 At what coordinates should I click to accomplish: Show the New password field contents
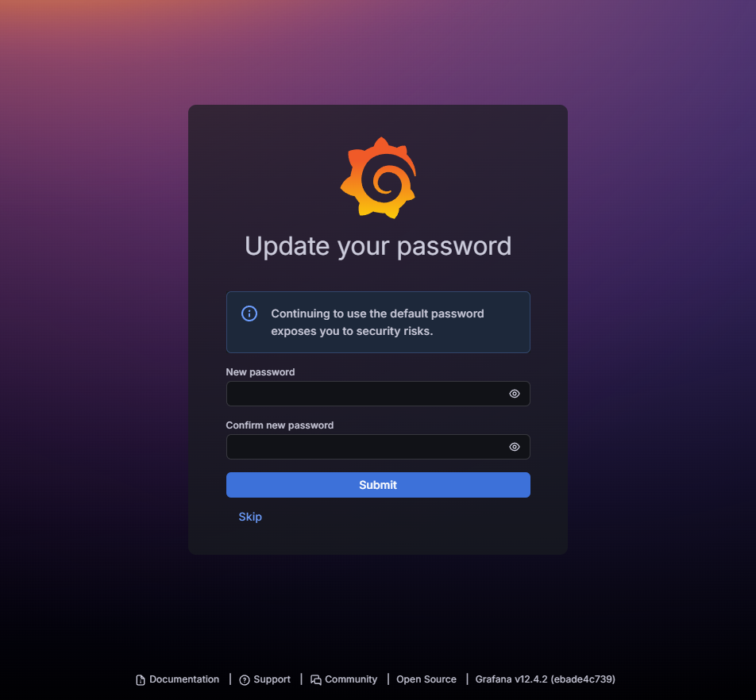(515, 394)
